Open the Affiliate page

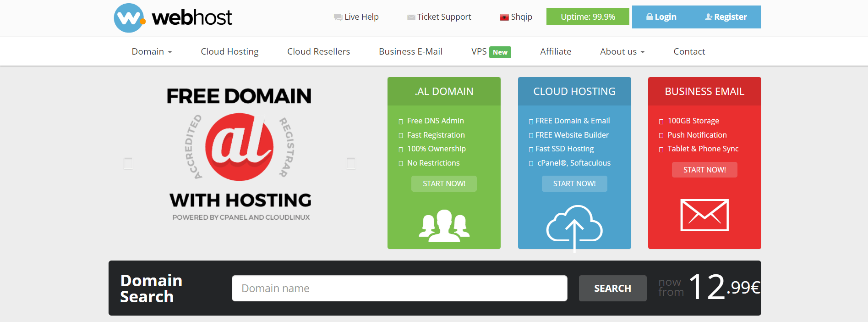tap(556, 51)
